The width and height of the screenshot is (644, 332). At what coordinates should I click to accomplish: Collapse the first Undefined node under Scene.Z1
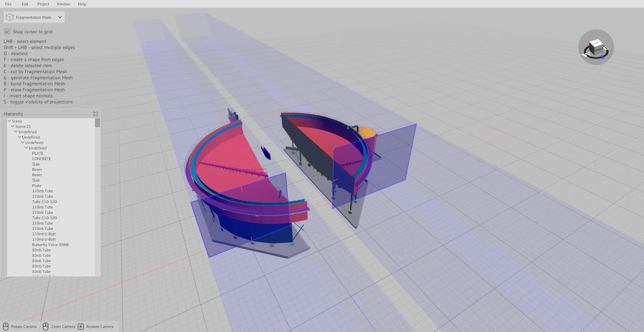16,132
